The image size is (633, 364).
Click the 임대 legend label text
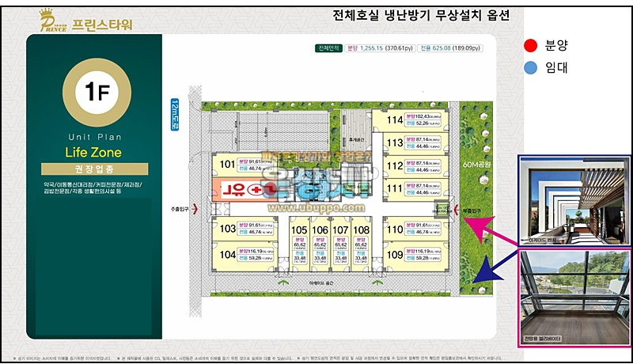click(556, 67)
